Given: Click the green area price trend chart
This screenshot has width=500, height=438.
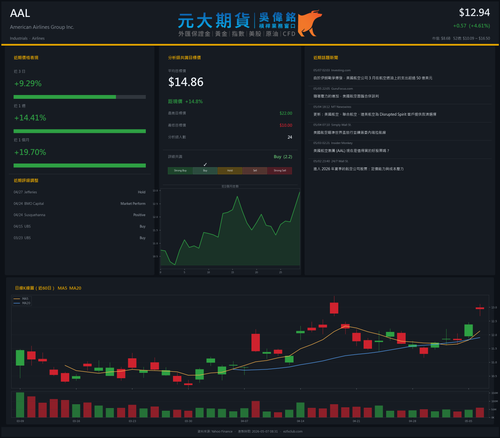Looking at the screenshot, I should (x=230, y=229).
